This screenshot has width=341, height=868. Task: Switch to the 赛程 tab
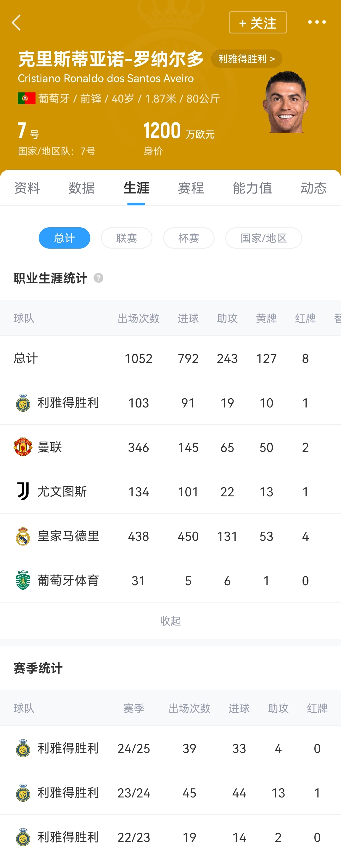coord(191,188)
